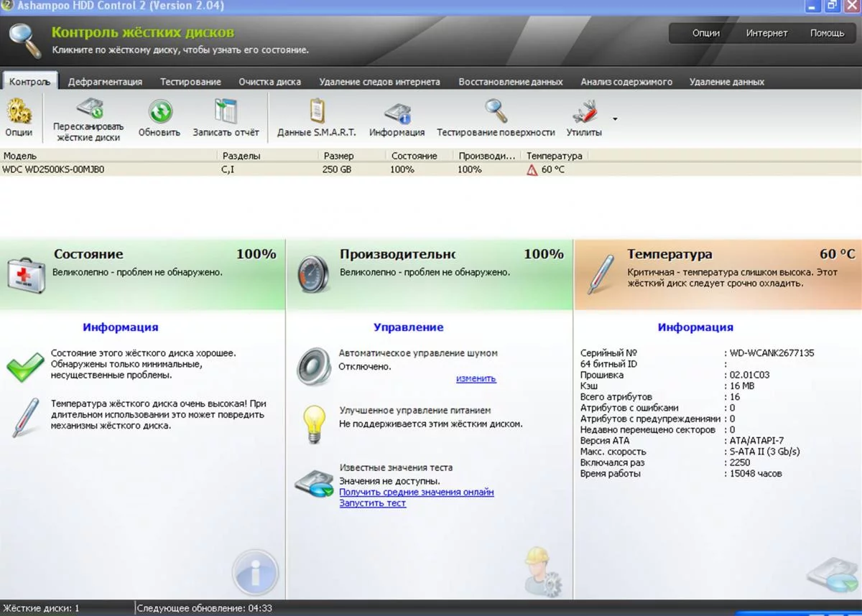Click the ATA/ATAPI-7 version value
Viewport: 862px width, 616px height.
[758, 441]
